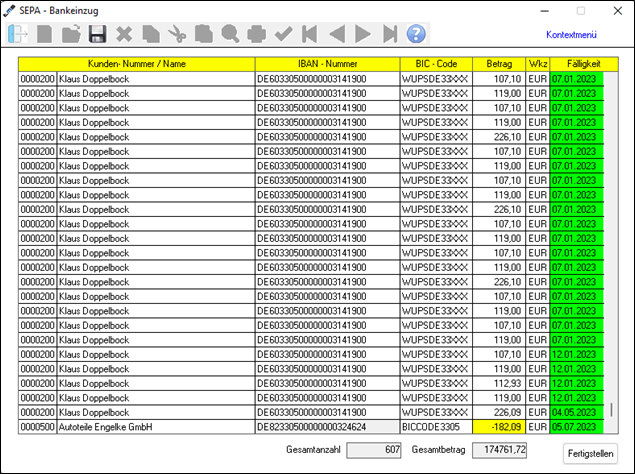The image size is (635, 474).
Task: Print using the printer icon
Action: click(257, 34)
